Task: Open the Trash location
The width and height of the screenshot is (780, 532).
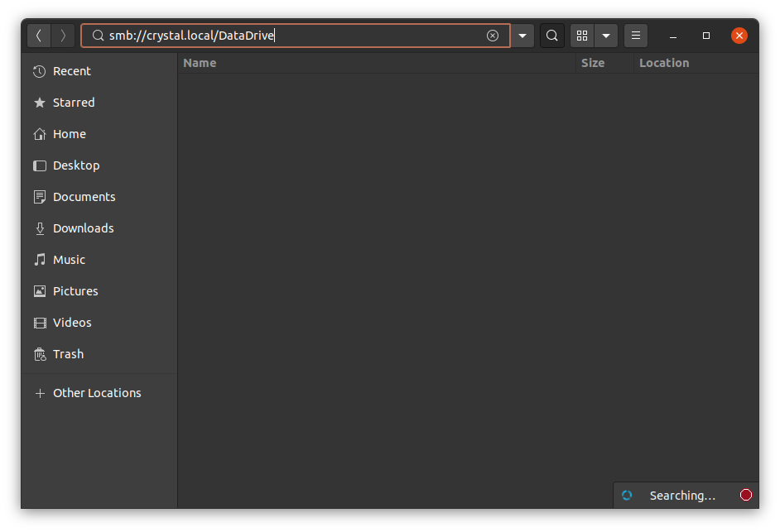Action: (68, 354)
